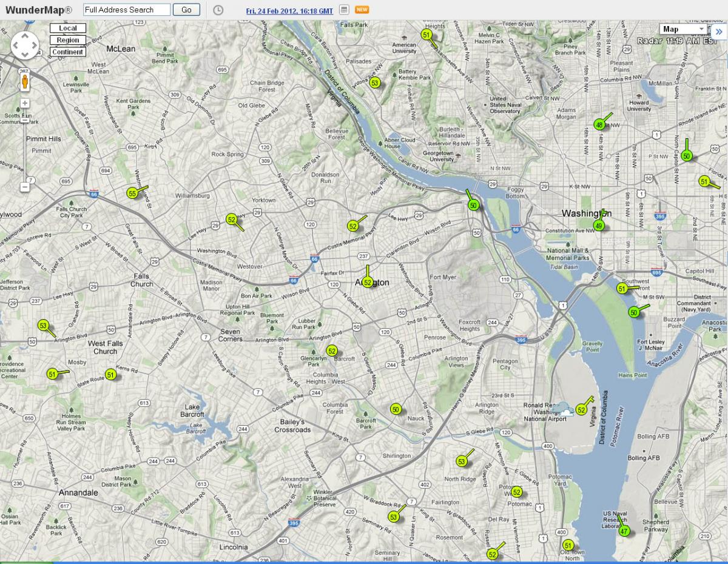This screenshot has height=564, width=728.
Task: Click the clock icon in the top bar
Action: tap(218, 10)
